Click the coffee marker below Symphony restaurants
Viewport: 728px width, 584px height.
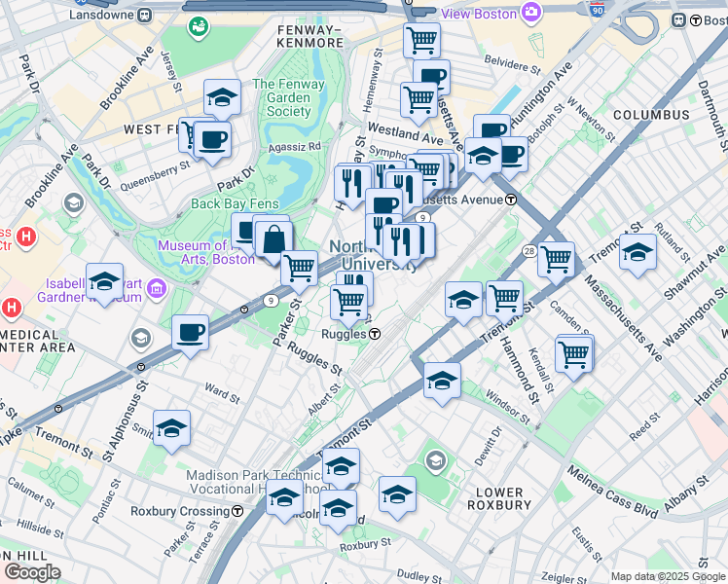[x=384, y=202]
